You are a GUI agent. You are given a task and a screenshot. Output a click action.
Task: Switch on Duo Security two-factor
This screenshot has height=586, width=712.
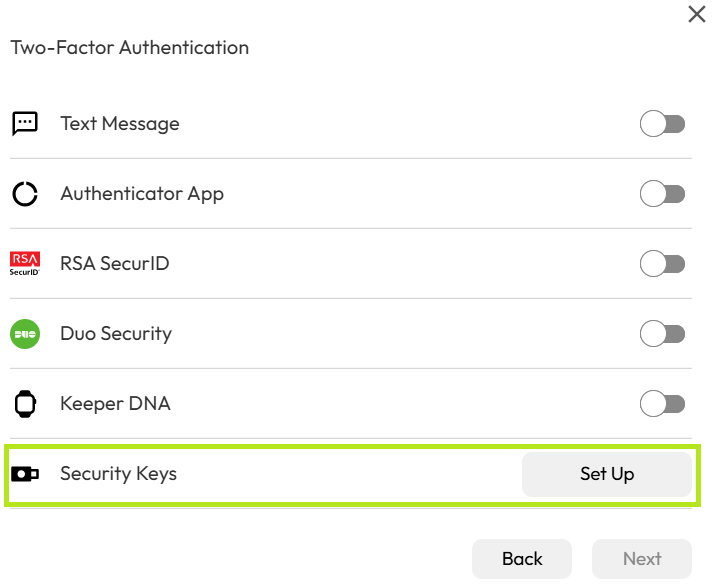coord(662,334)
